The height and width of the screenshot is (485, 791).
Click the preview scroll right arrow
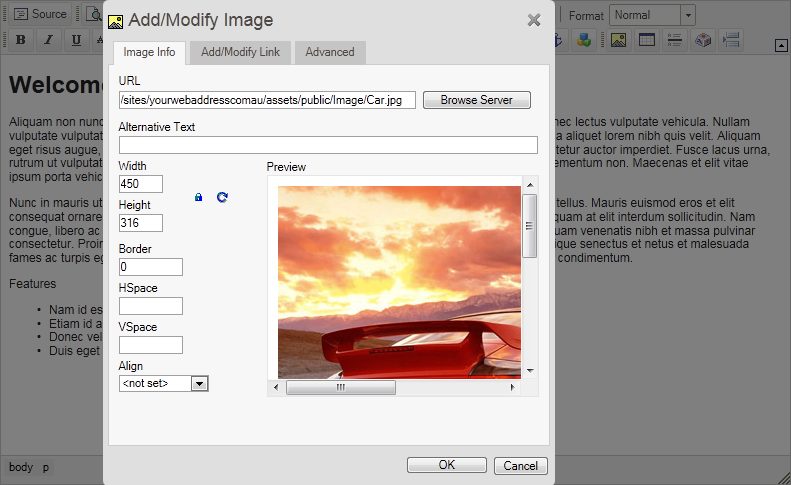[x=512, y=388]
